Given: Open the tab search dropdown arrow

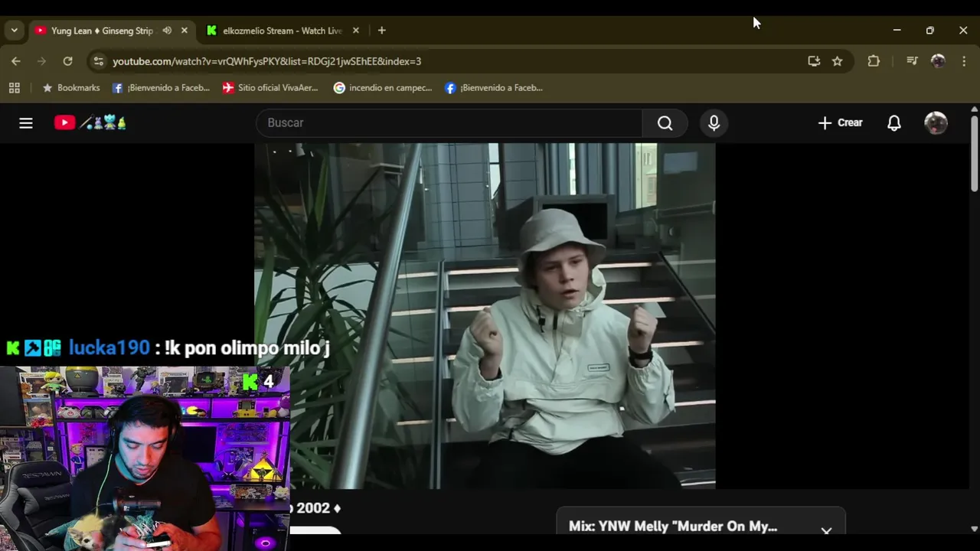Looking at the screenshot, I should (14, 31).
